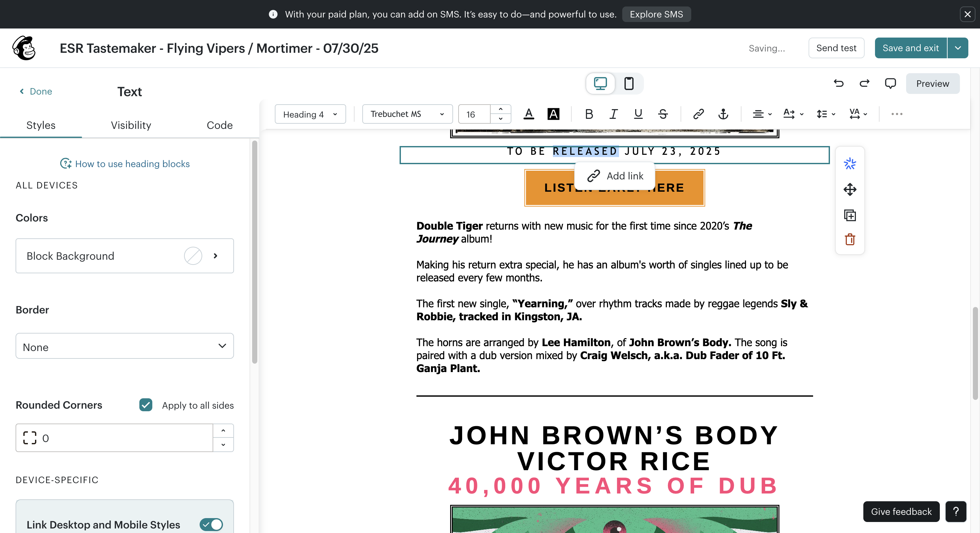This screenshot has height=533, width=980.
Task: Open the text color picker
Action: tap(529, 114)
